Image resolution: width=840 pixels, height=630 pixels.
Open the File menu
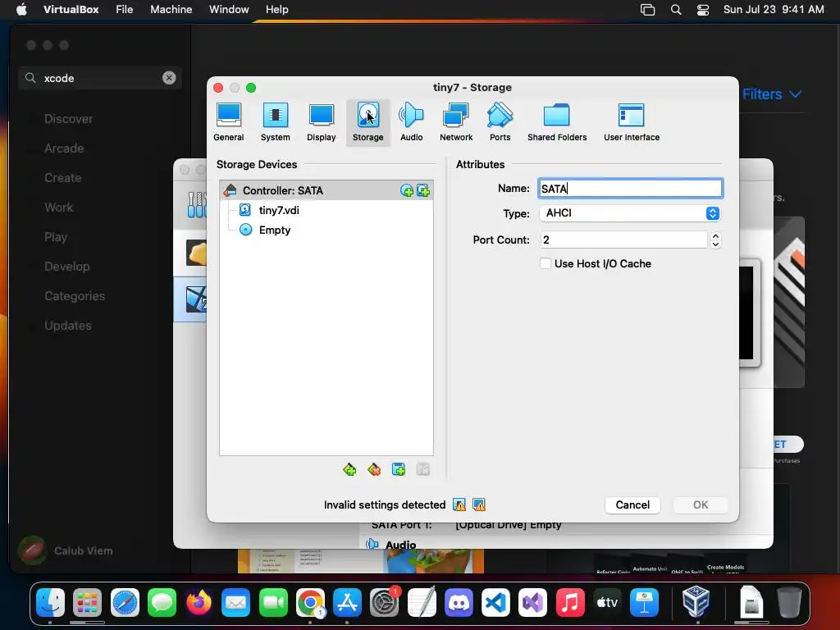[125, 10]
